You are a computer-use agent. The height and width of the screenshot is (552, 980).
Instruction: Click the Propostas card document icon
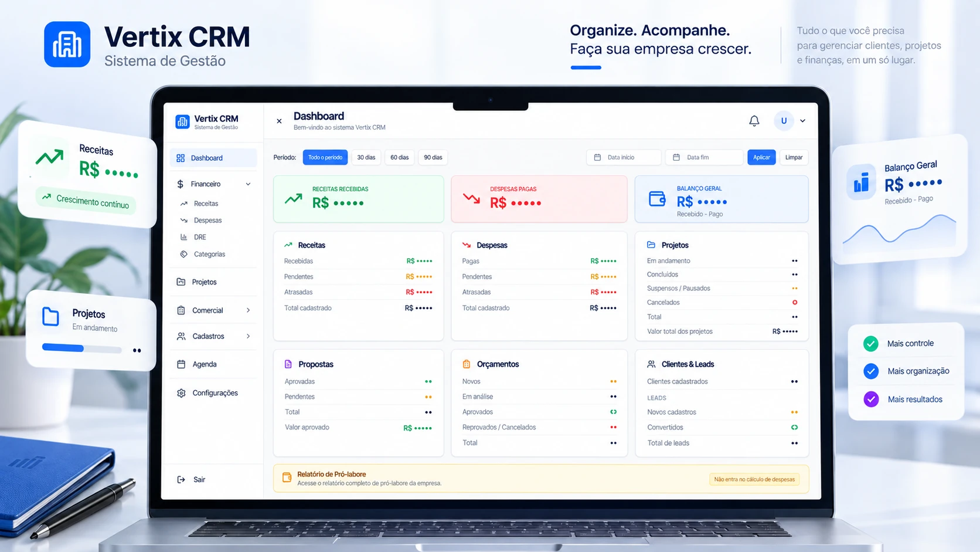(288, 364)
